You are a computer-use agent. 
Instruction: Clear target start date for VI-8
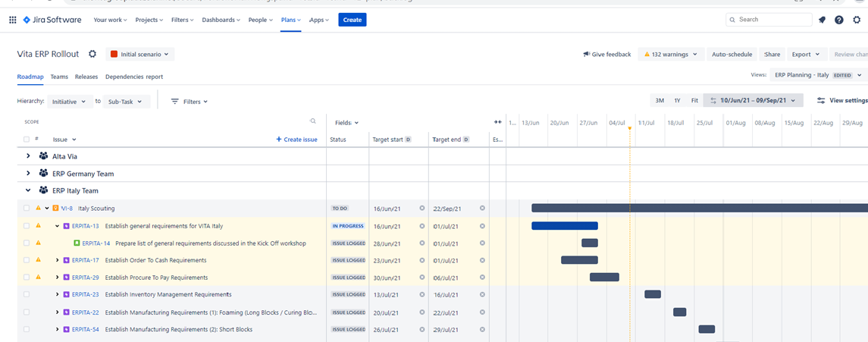(421, 208)
